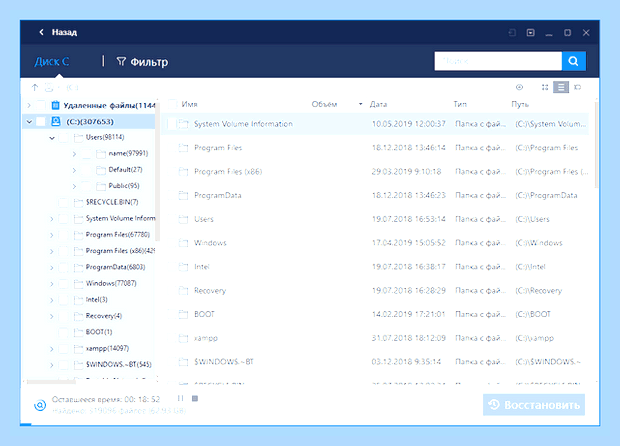Image resolution: width=620 pixels, height=446 pixels.
Task: Select the ProgramData row in file list
Action: click(x=376, y=195)
